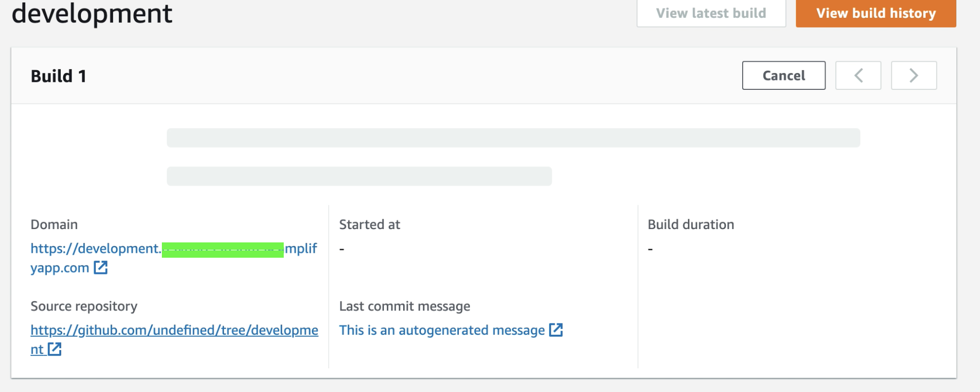The width and height of the screenshot is (980, 392).
Task: Click the Last commit message label
Action: [x=404, y=306]
